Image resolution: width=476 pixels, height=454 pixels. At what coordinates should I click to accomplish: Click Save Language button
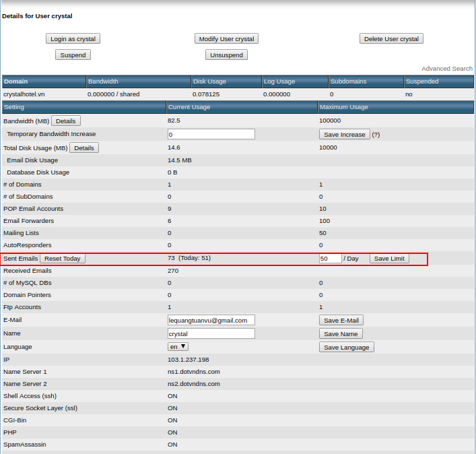(x=346, y=347)
